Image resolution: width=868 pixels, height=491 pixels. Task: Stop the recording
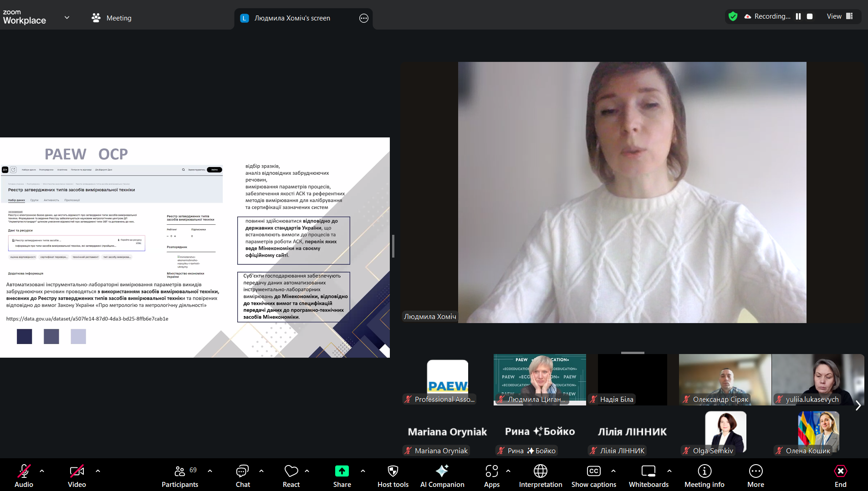pyautogui.click(x=810, y=16)
